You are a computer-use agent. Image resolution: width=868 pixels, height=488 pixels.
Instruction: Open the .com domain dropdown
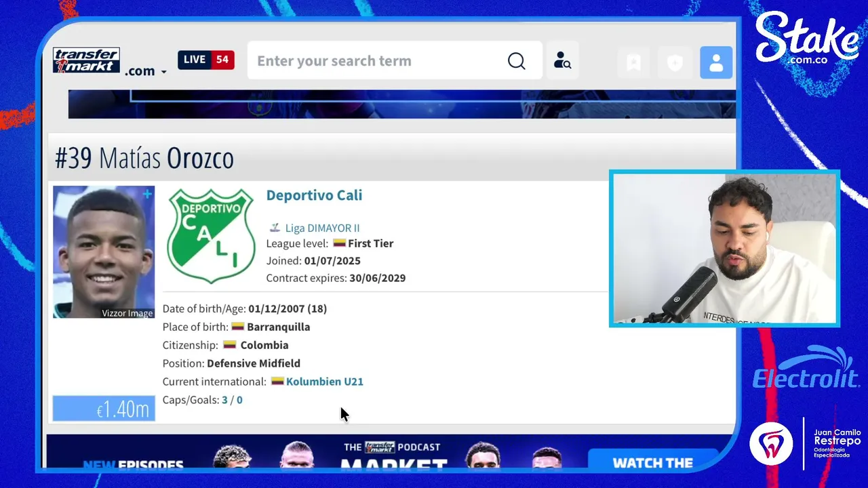[145, 70]
